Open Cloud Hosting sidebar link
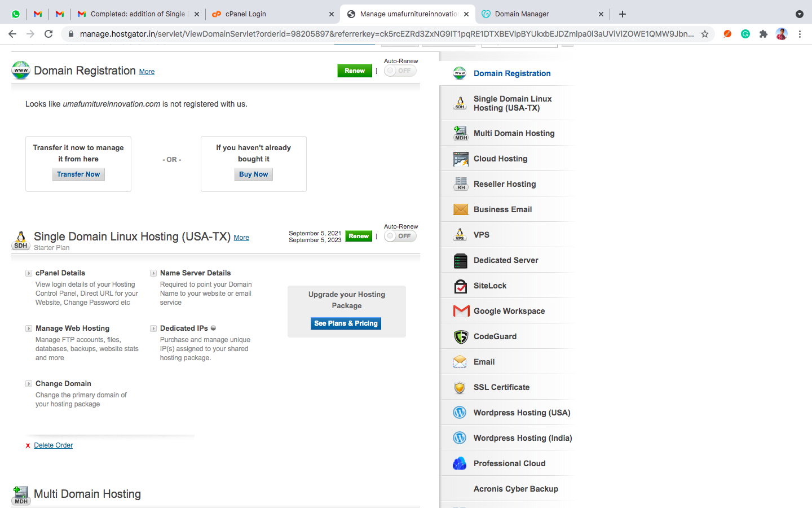This screenshot has height=508, width=812. coord(501,159)
